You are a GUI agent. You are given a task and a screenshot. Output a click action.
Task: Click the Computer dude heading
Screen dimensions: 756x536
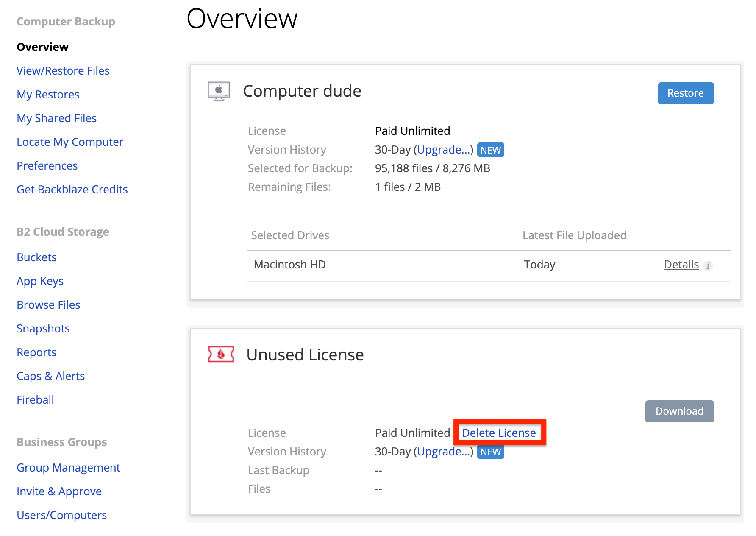[x=302, y=91]
